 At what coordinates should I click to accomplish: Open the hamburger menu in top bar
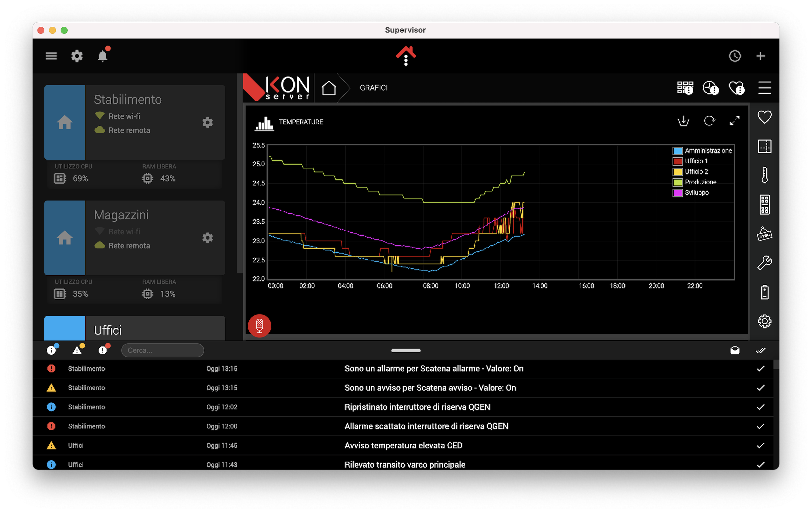coord(51,56)
